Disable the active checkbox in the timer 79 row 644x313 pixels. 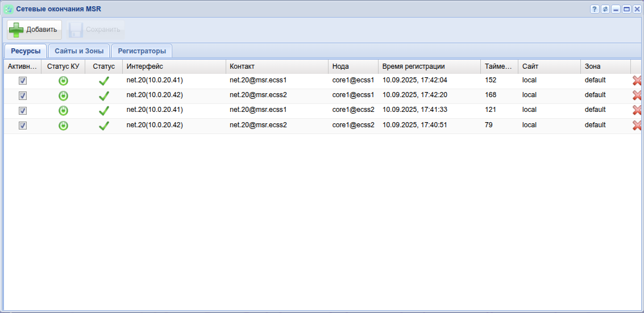[23, 126]
